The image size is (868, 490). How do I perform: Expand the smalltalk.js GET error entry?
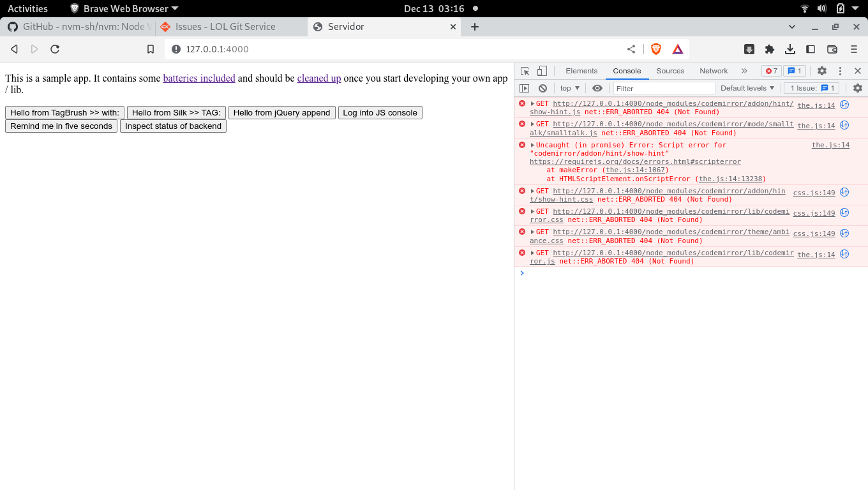pos(533,124)
